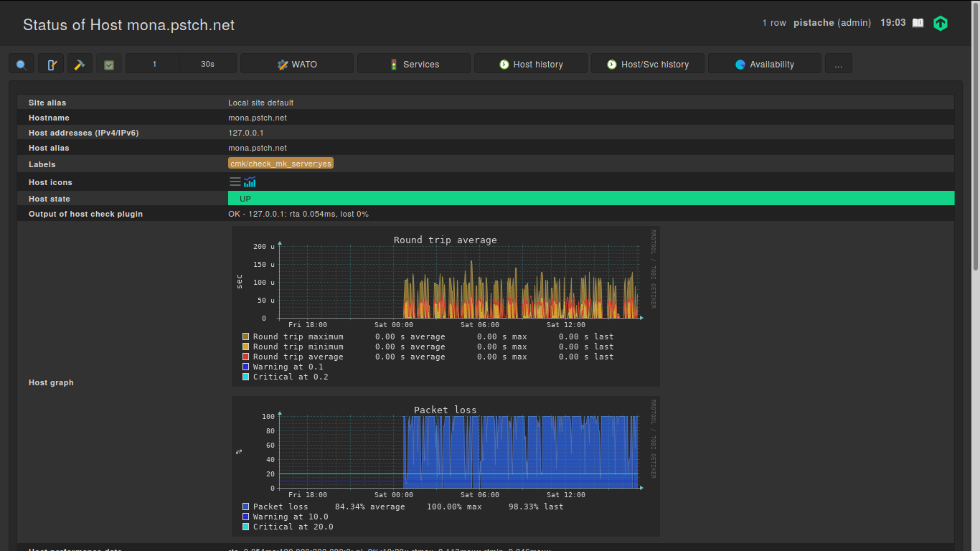Open WATO host configuration

pyautogui.click(x=297, y=64)
